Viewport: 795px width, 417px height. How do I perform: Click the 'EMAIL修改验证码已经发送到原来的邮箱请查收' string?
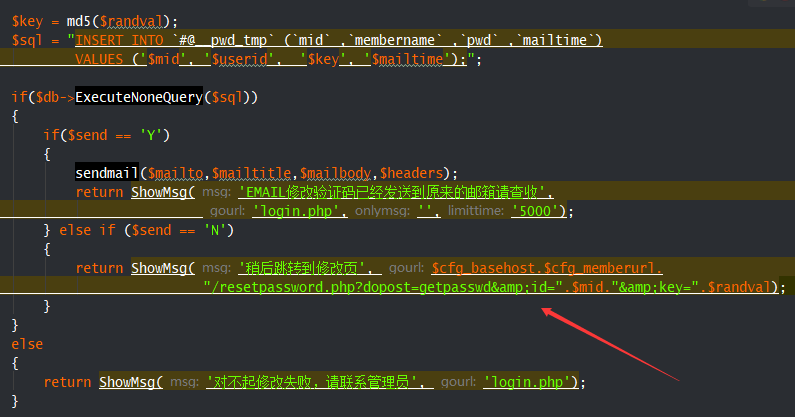pos(391,192)
